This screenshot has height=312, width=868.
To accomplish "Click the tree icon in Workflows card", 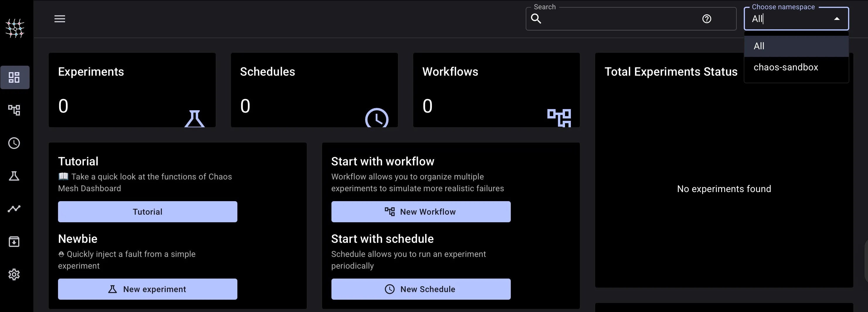I will [559, 118].
